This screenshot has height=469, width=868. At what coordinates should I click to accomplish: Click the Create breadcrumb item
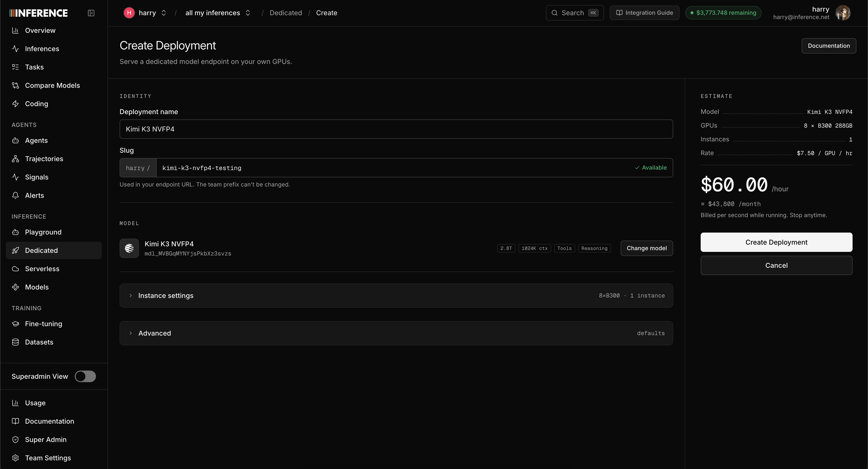(326, 13)
